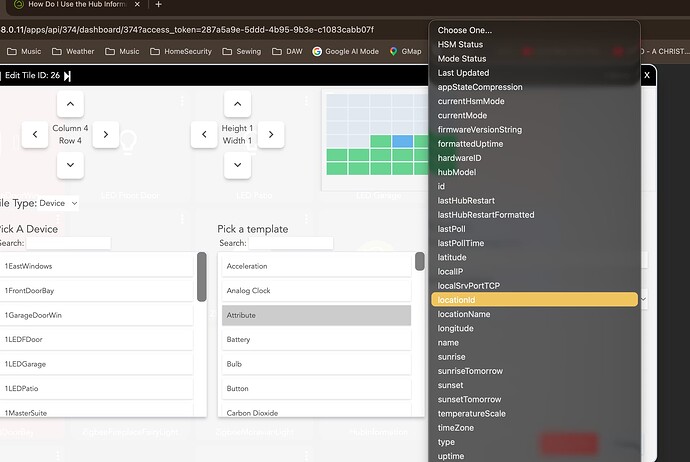Pick the Bulb template
Screen dimensions: 690x462
(x=316, y=364)
